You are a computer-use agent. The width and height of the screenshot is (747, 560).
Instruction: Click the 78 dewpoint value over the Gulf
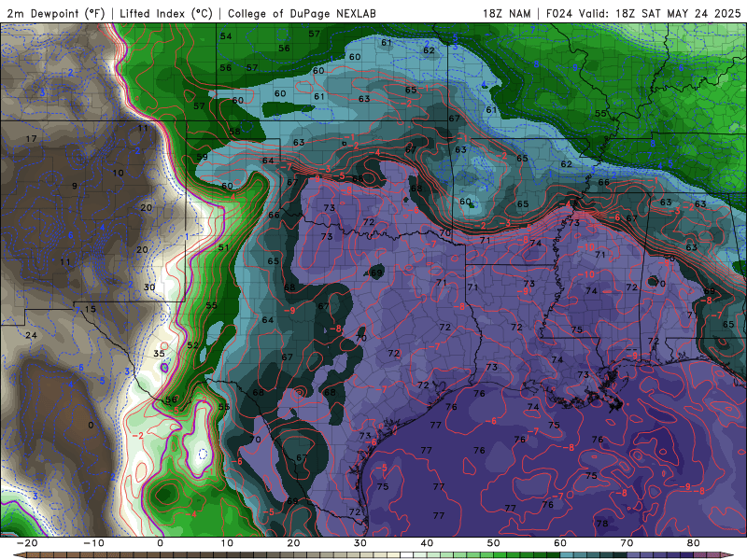pyautogui.click(x=602, y=524)
